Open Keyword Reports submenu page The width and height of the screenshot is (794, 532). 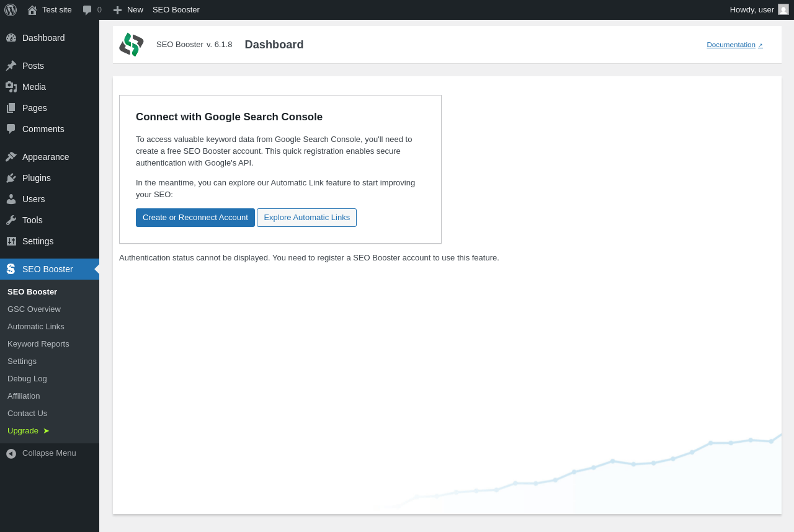38,344
